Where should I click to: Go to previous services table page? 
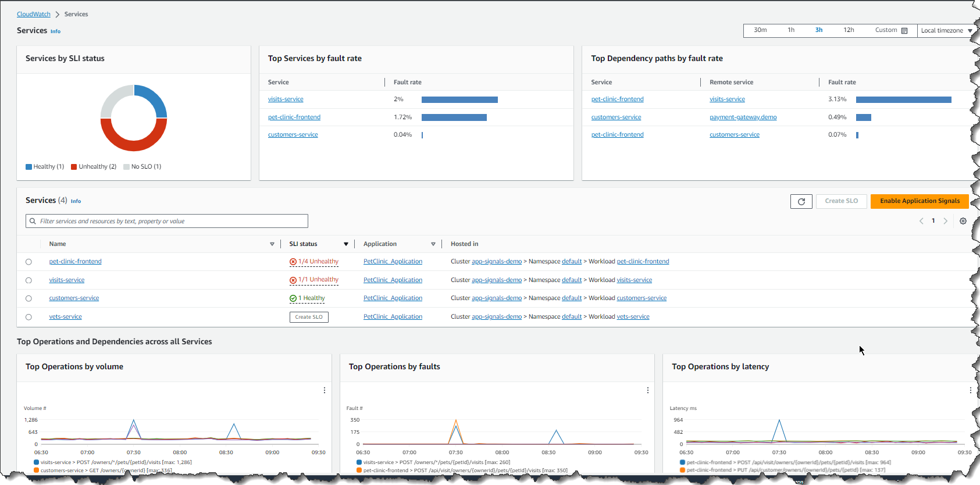(x=921, y=221)
